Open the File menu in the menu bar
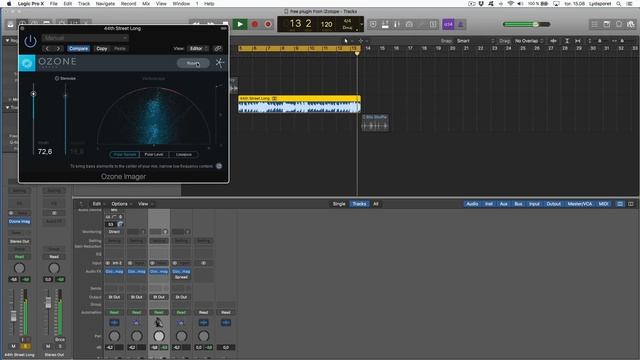This screenshot has width=640, height=360. [x=53, y=4]
